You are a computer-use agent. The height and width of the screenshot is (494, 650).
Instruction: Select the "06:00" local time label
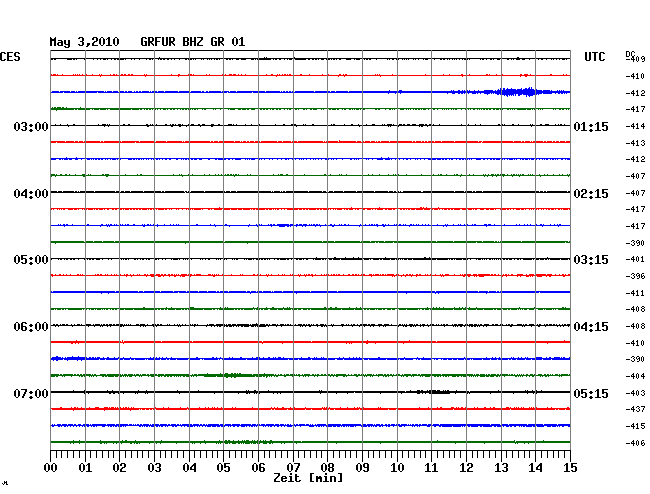coord(31,327)
